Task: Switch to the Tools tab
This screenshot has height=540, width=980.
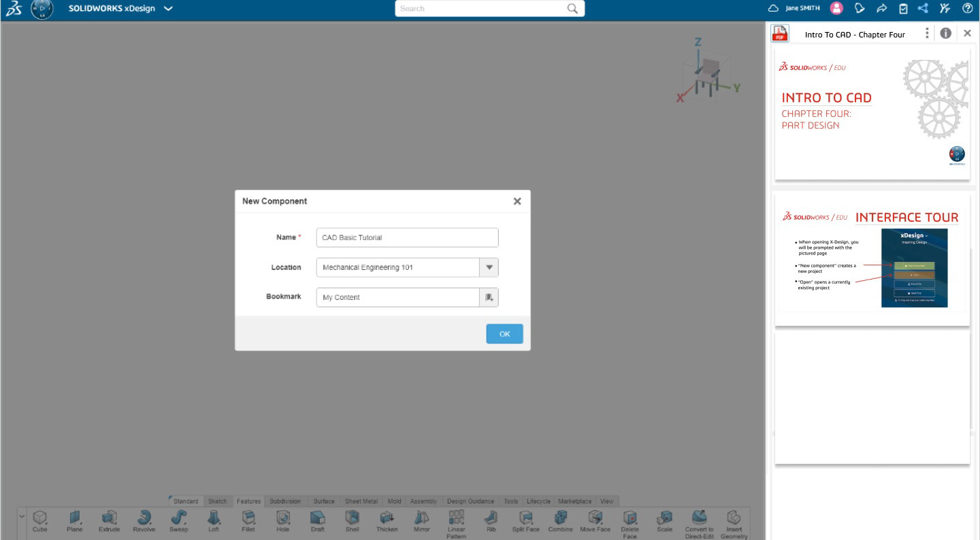Action: point(510,501)
